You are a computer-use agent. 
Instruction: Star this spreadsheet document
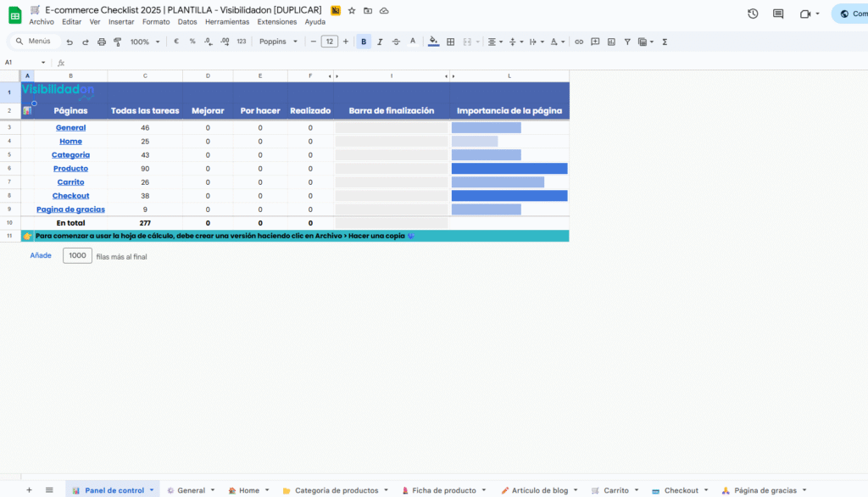[x=352, y=10]
